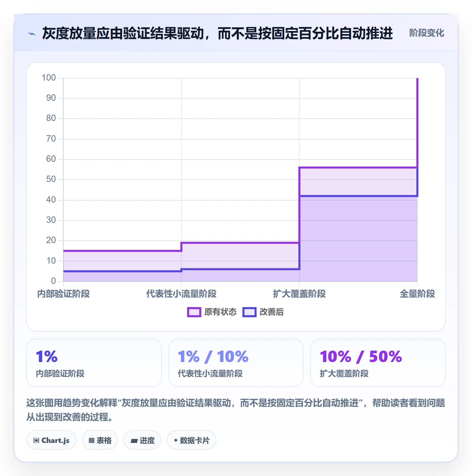This screenshot has width=472, height=476.
Task: Click the bar icon in the 进度 tag
Action: (134, 441)
